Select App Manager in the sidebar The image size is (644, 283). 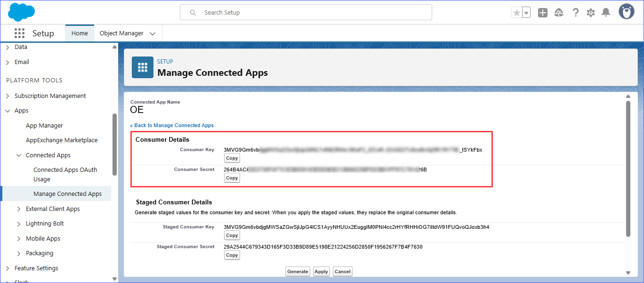point(44,126)
